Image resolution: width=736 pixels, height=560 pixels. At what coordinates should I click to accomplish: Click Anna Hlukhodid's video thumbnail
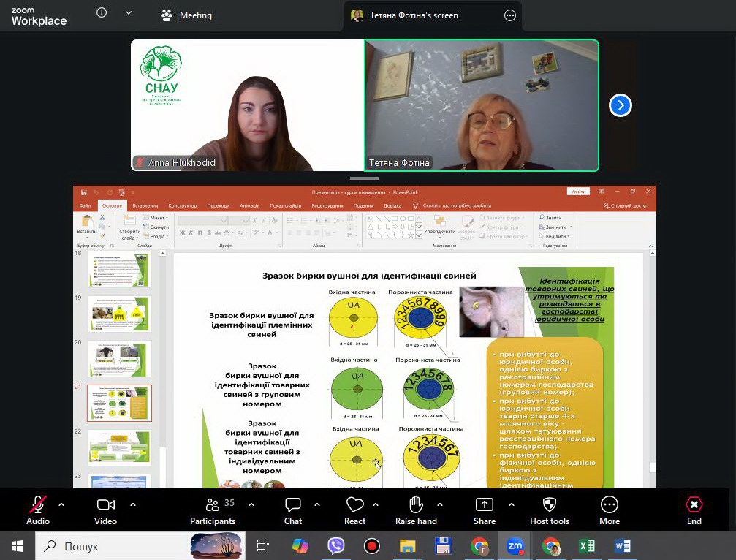pyautogui.click(x=248, y=105)
